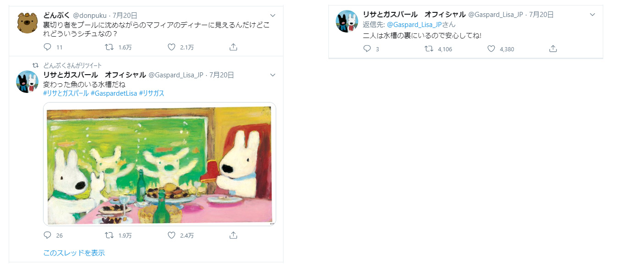Share the aquarium painting tweet
Screen dimensions: 644x266
(233, 235)
